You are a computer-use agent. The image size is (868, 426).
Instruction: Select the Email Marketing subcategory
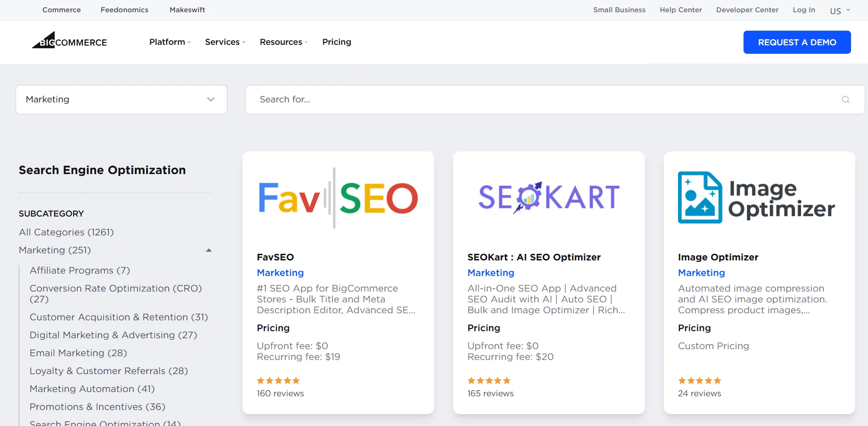click(x=78, y=353)
